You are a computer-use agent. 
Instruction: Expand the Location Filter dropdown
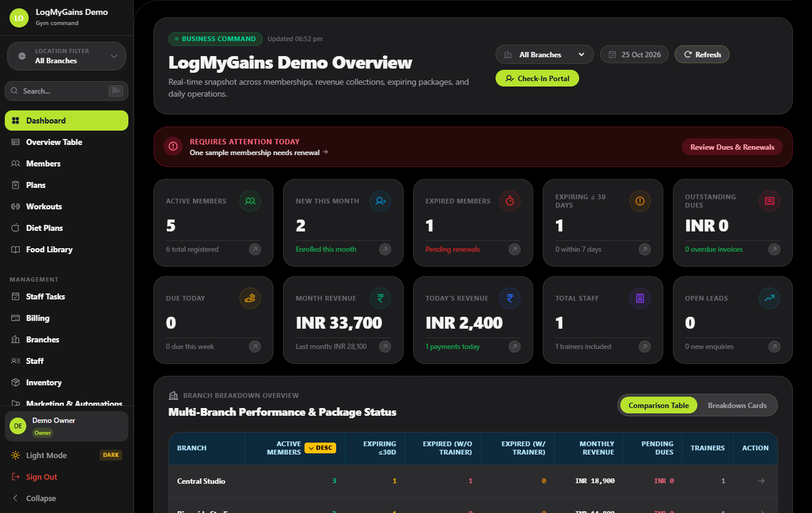coord(67,56)
